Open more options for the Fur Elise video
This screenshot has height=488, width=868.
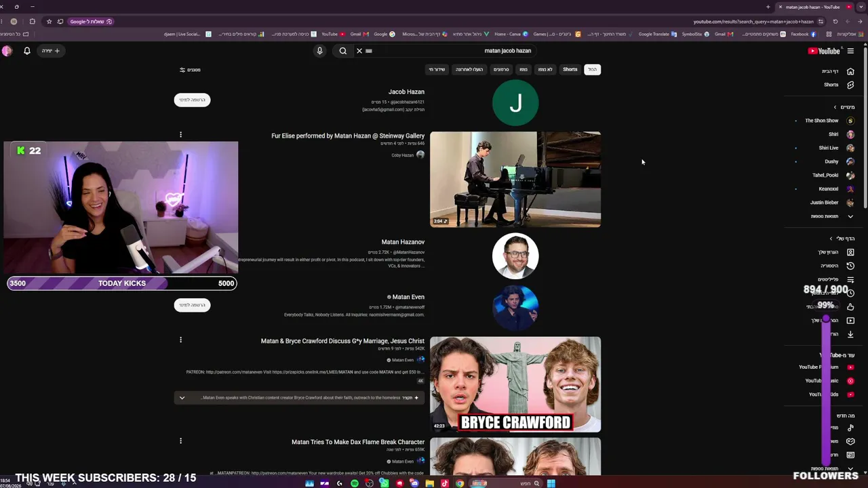tap(180, 135)
